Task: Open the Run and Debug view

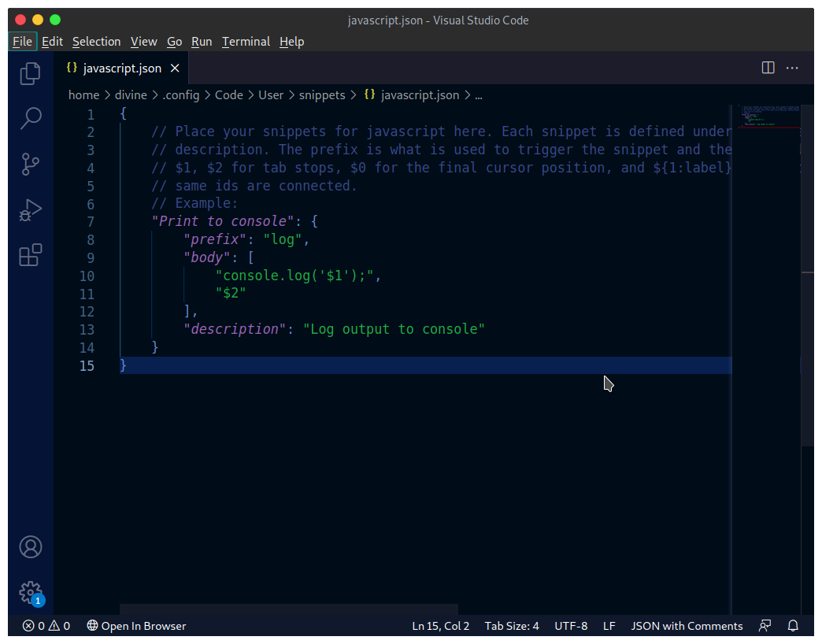Action: point(31,209)
